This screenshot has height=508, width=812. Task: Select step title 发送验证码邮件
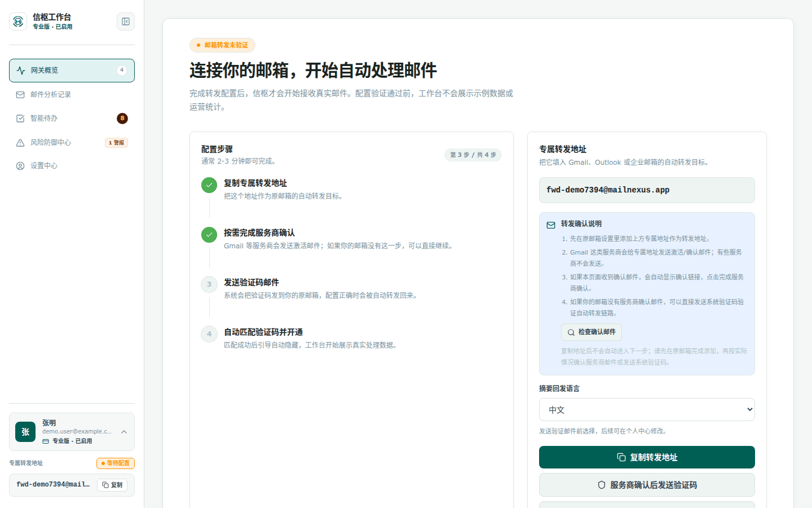[x=251, y=283]
